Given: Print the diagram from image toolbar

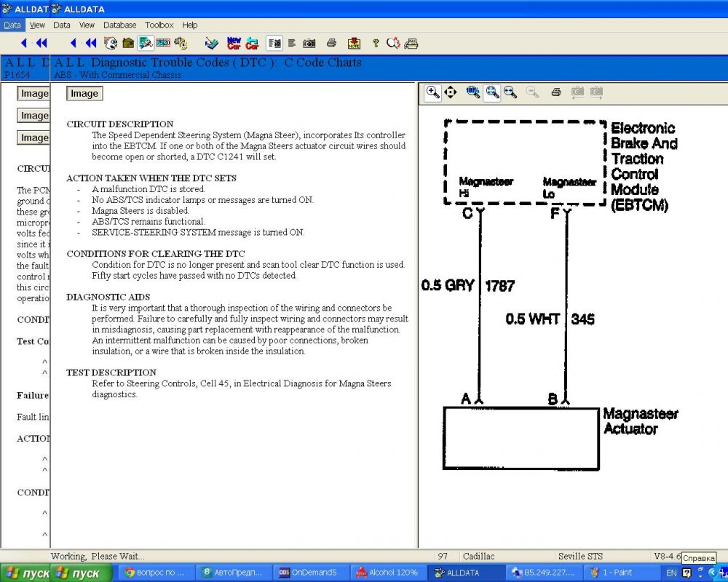Looking at the screenshot, I should click(x=556, y=92).
